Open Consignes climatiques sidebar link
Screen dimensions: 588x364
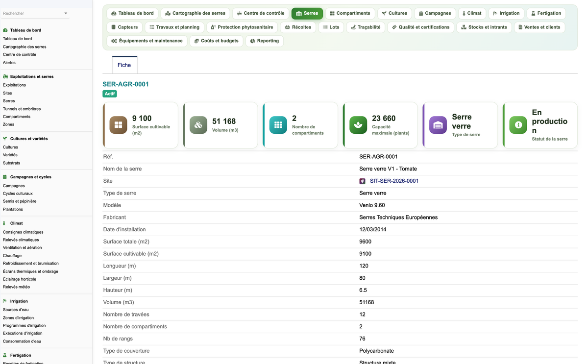click(x=23, y=232)
